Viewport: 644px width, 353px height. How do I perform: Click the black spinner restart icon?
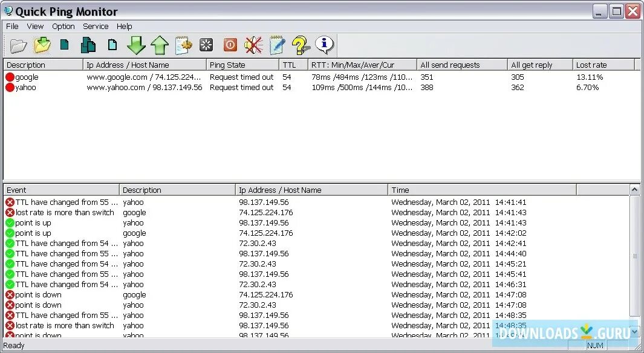pos(206,45)
